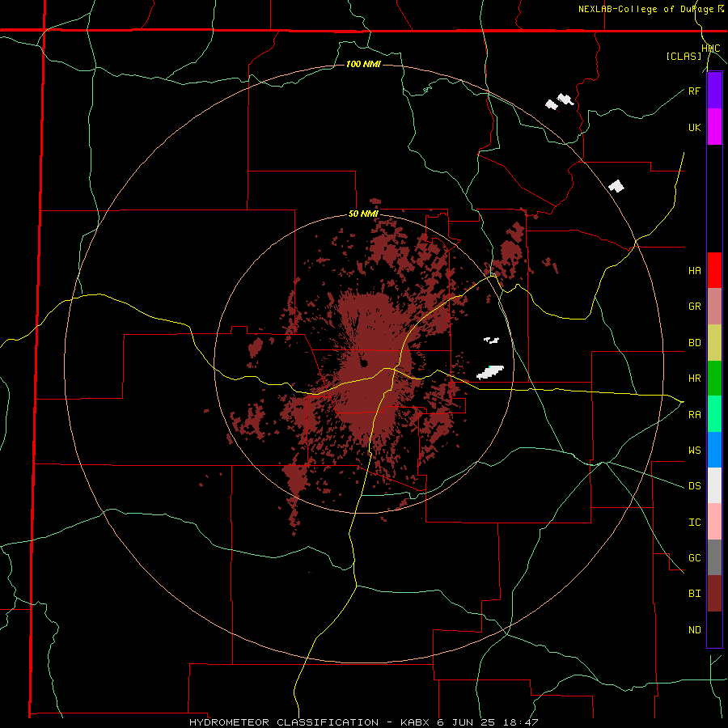The height and width of the screenshot is (728, 728).
Task: Click the ND legend label
Action: click(x=695, y=630)
